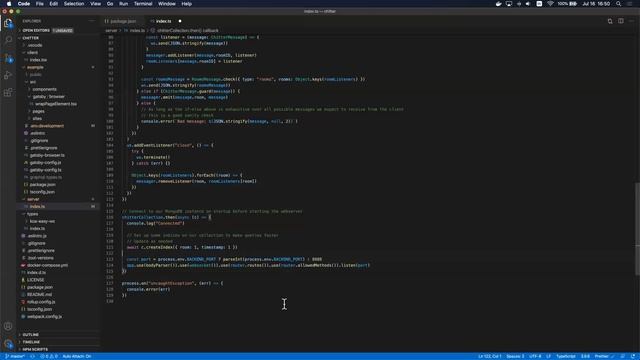Open Explorer panel More Actions ellipsis
640x360 pixels.
91,21
